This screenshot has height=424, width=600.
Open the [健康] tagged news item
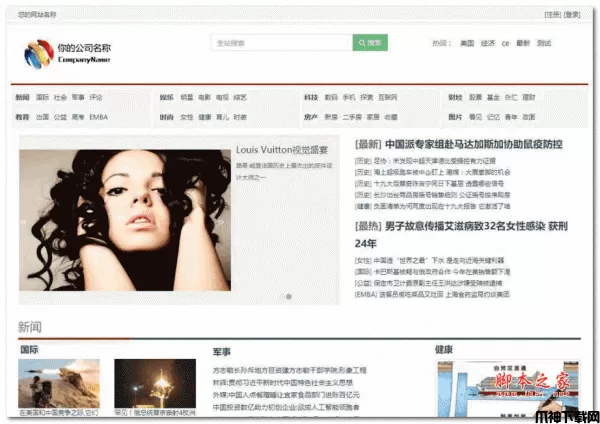(x=432, y=206)
